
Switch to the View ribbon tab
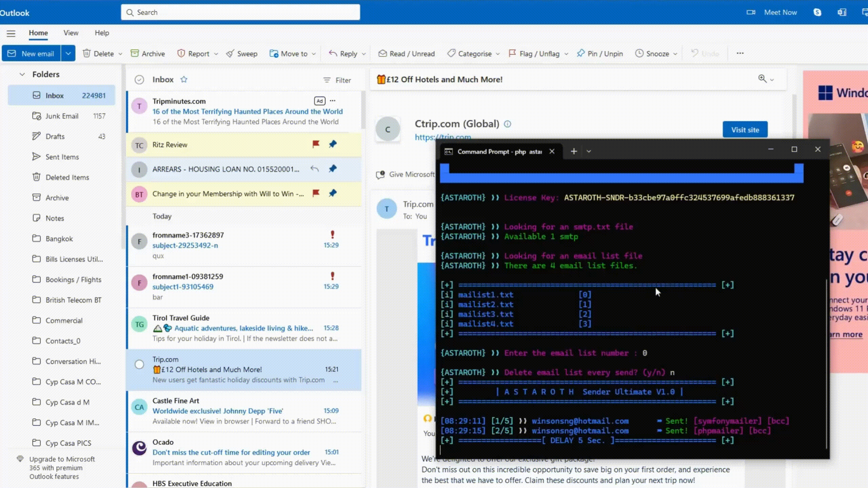71,33
